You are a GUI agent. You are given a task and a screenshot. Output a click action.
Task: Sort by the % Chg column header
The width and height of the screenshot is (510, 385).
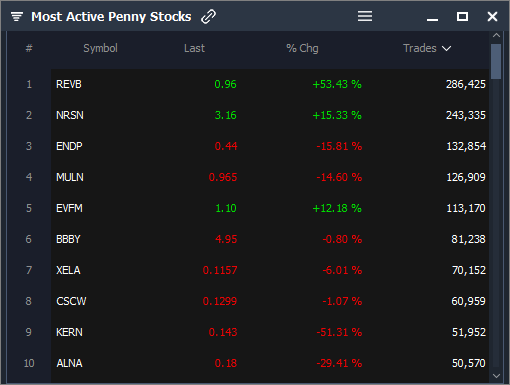(302, 48)
